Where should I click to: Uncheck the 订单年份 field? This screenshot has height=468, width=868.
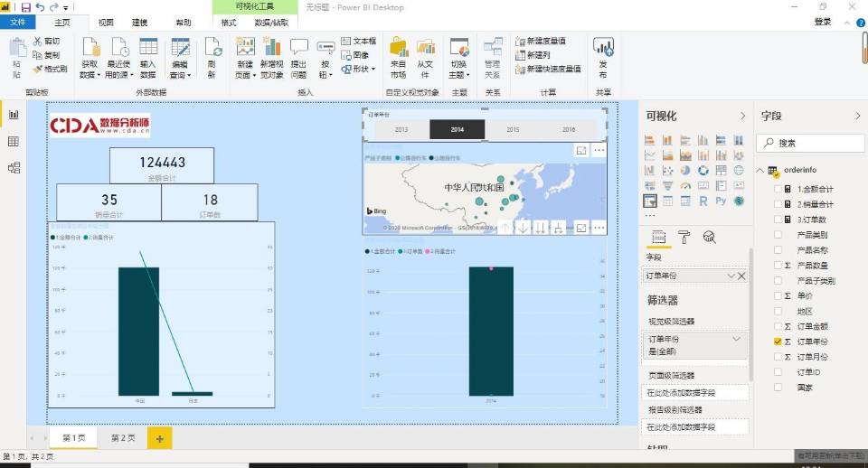point(778,342)
